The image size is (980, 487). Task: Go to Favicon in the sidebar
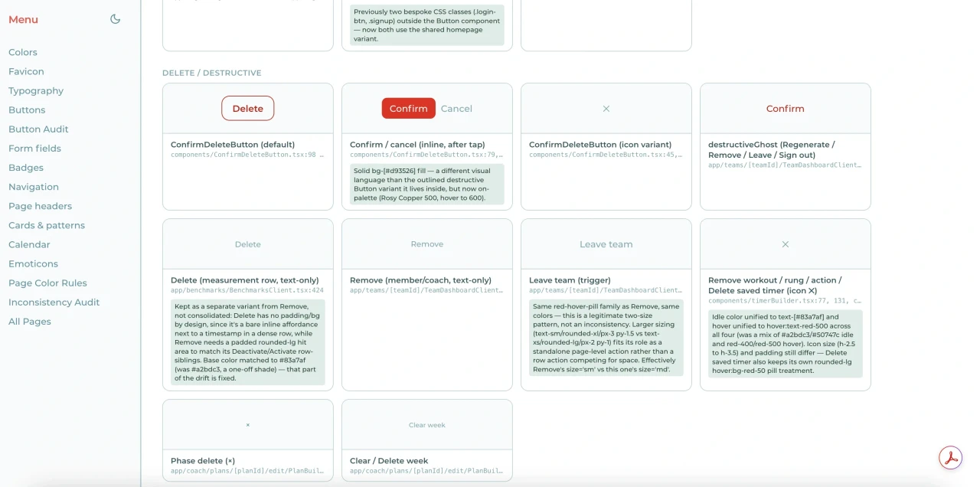(x=26, y=71)
